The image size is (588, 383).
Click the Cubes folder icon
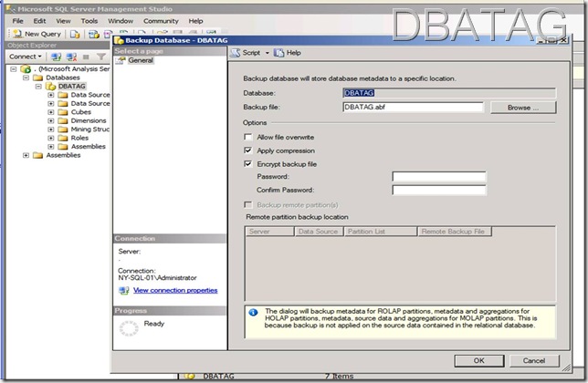(63, 112)
